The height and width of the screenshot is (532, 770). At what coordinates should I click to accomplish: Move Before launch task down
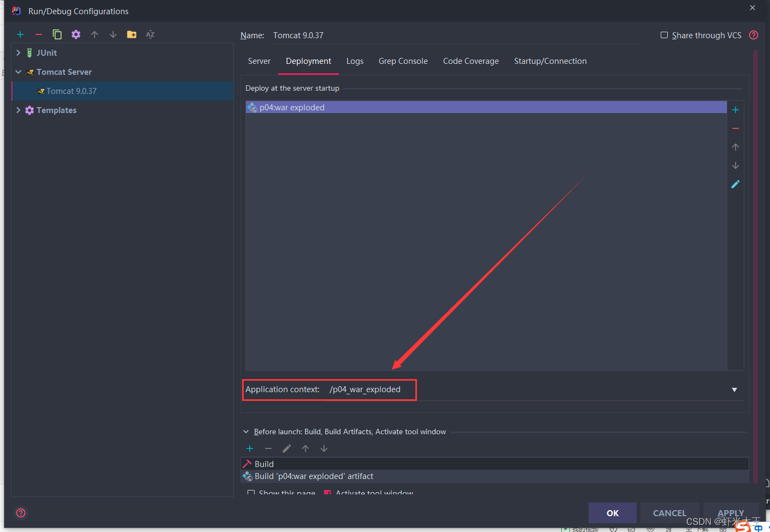pyautogui.click(x=324, y=448)
